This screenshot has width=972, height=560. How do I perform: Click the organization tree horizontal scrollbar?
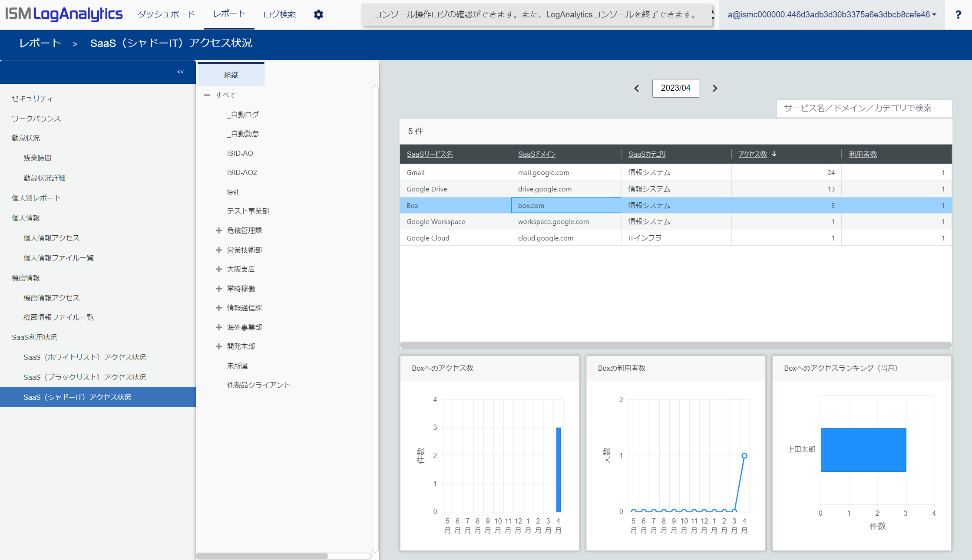click(262, 556)
